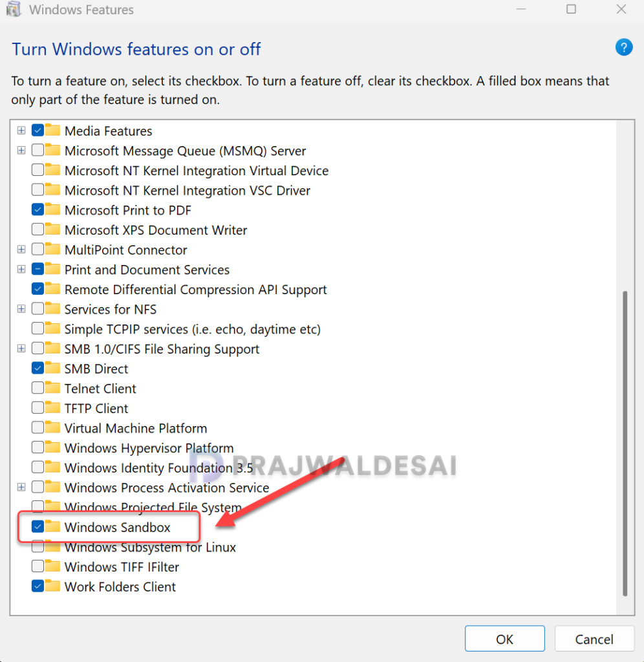Enable Simple TCPIP services checkbox
Screen dimensions: 644x662
click(x=38, y=328)
